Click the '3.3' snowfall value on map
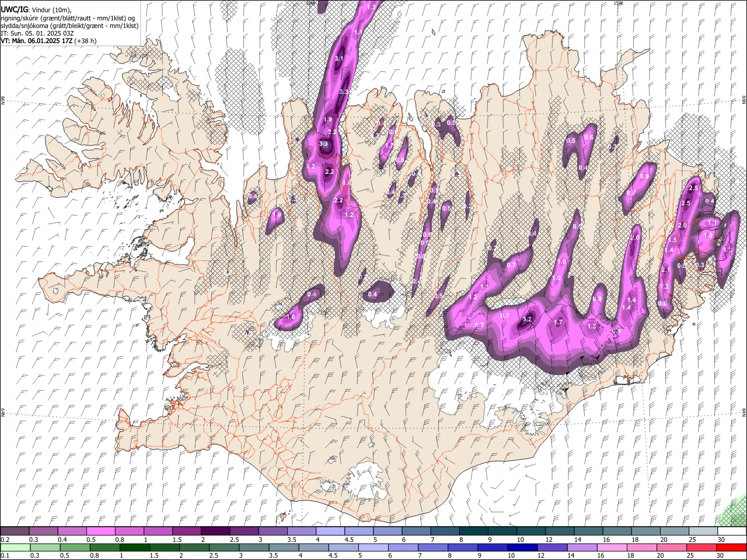The image size is (747, 560). coord(344,92)
